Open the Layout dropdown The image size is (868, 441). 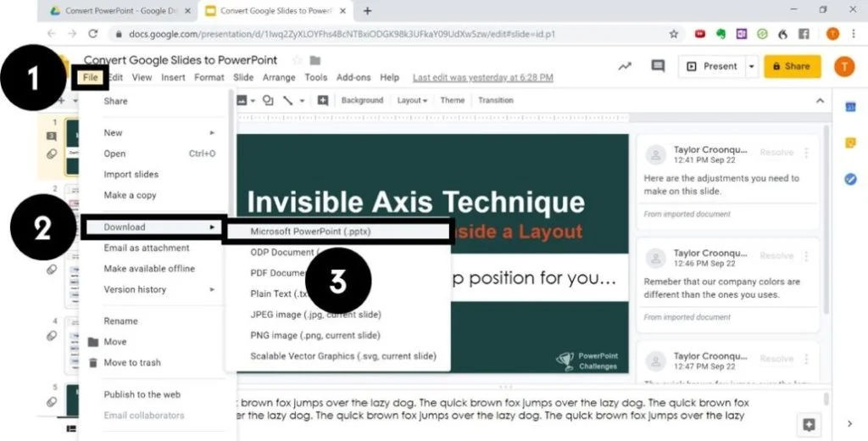(412, 100)
